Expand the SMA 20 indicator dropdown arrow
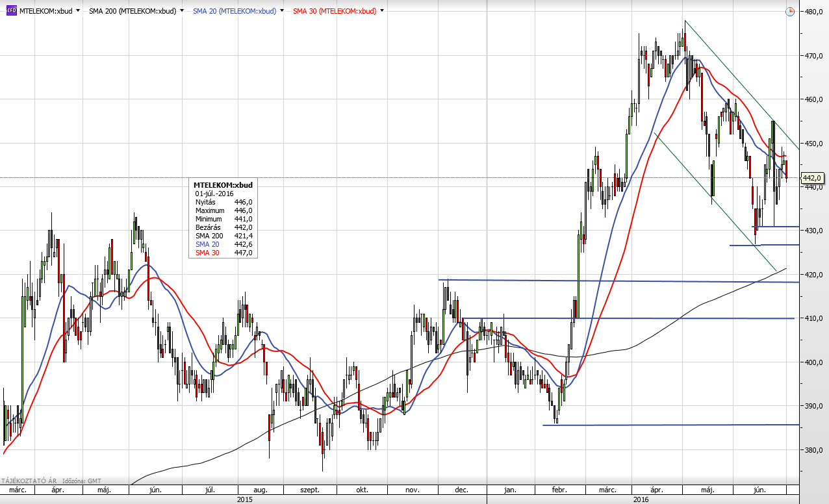 [x=281, y=11]
